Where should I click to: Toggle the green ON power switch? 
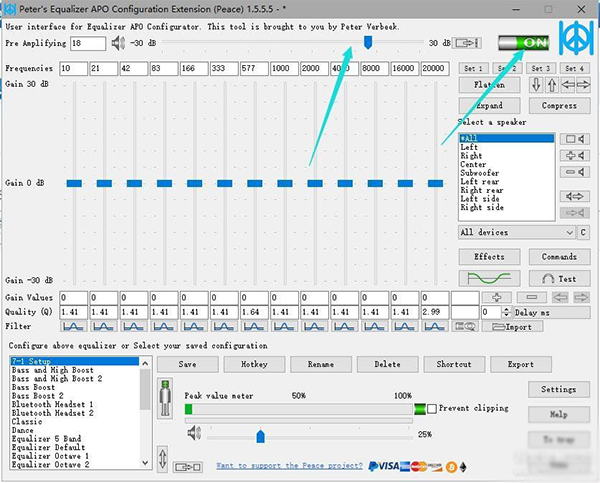point(521,44)
